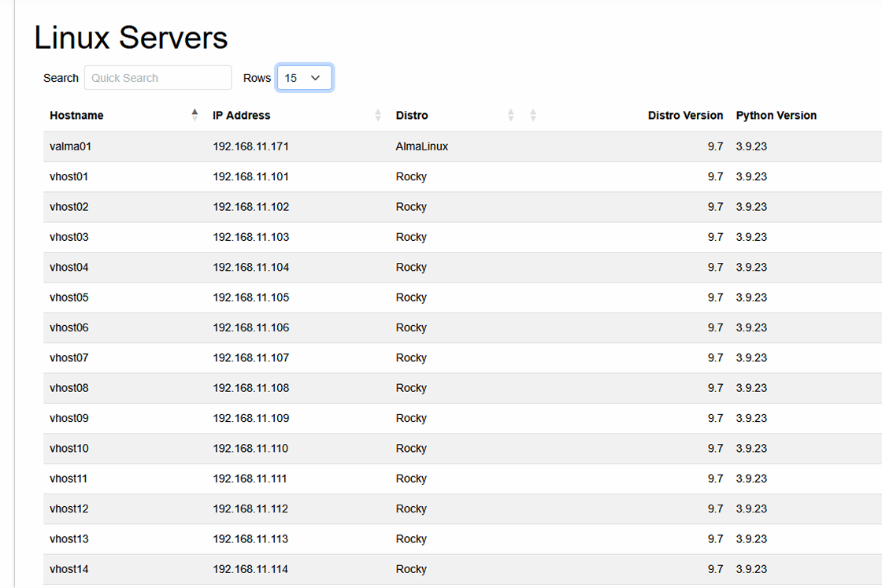The image size is (882, 588).
Task: Click the Linux Servers page heading
Action: [x=131, y=38]
